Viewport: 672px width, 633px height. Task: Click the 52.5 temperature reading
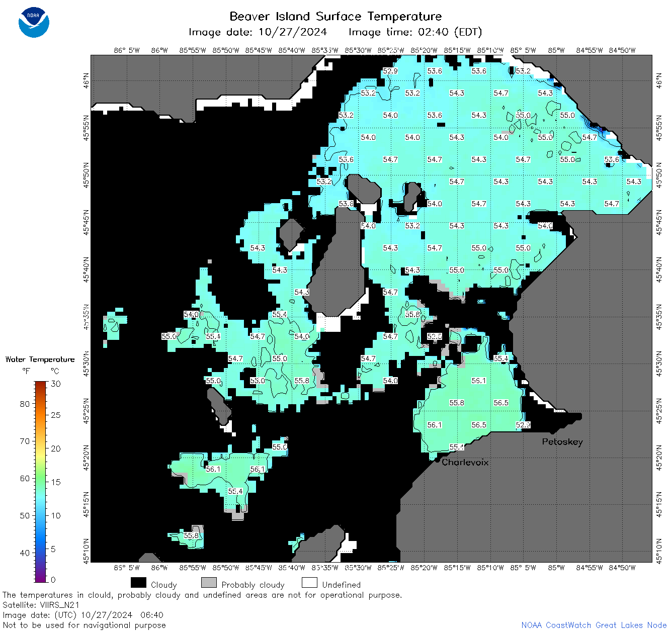click(435, 336)
